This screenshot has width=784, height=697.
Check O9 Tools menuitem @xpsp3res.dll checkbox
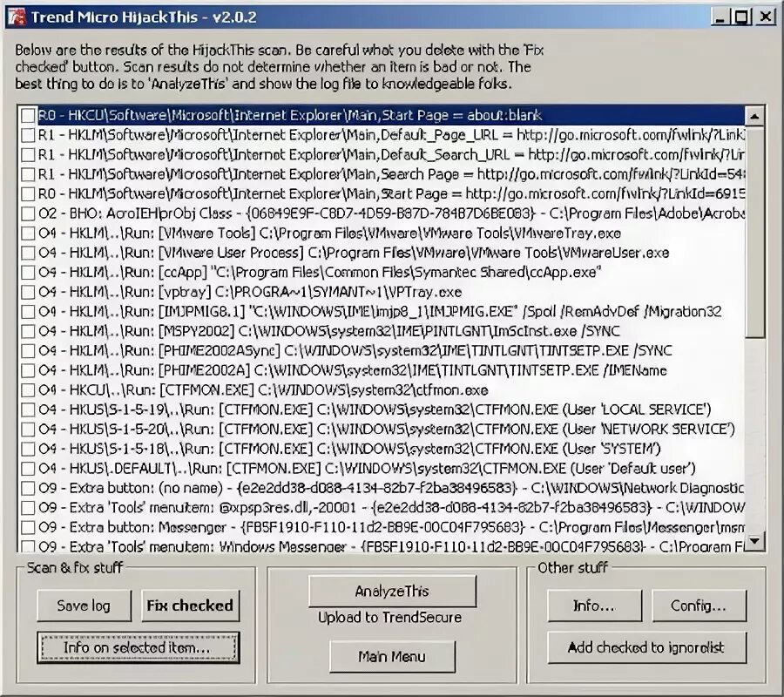click(x=28, y=507)
